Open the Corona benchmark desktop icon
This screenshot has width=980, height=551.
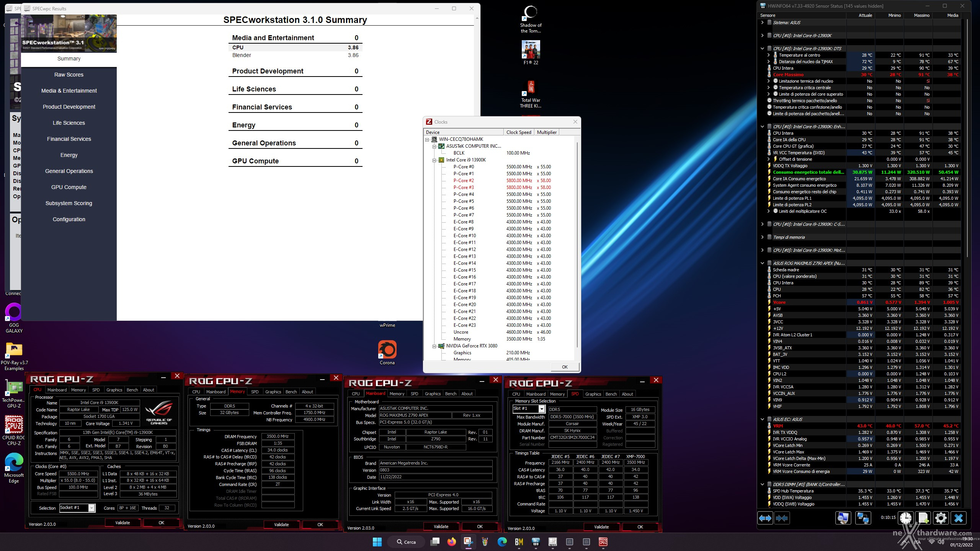coord(387,352)
